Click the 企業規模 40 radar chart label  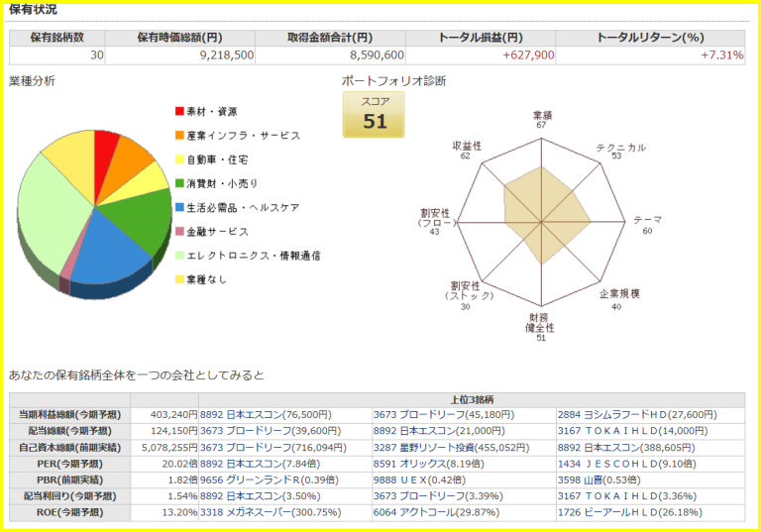point(618,299)
